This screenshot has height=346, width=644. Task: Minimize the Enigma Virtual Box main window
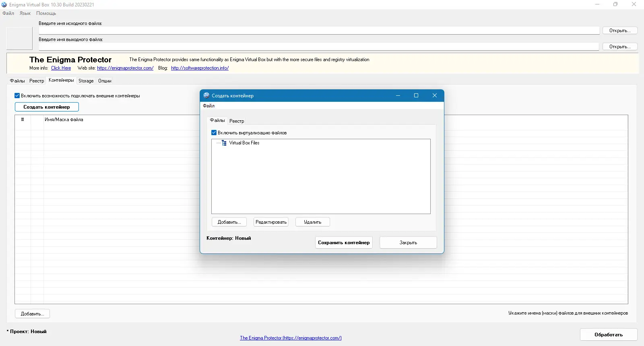(597, 4)
